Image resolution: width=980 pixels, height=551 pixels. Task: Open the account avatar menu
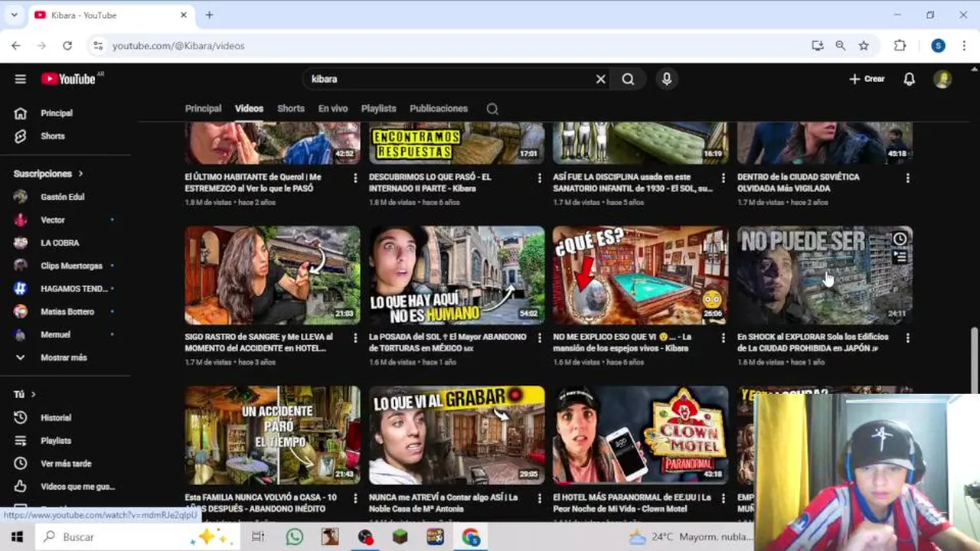pos(942,79)
